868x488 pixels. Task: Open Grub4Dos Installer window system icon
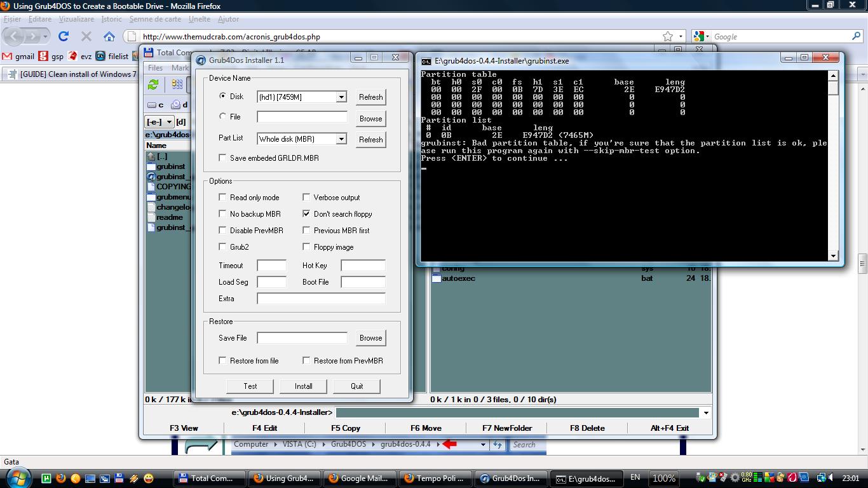click(201, 60)
